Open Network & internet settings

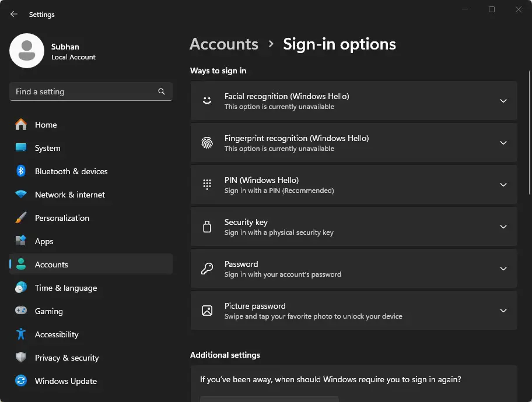click(x=91, y=195)
